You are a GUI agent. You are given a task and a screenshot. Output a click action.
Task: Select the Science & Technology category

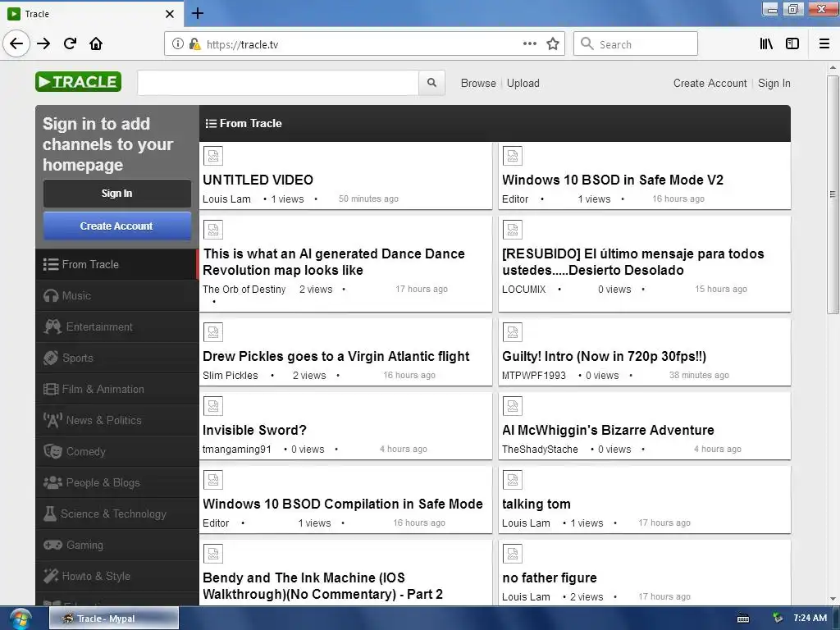(116, 514)
